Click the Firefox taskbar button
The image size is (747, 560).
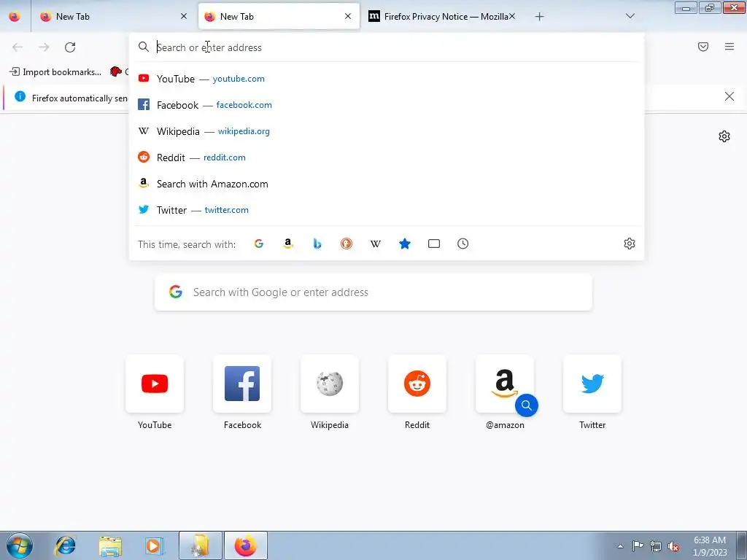point(246,545)
